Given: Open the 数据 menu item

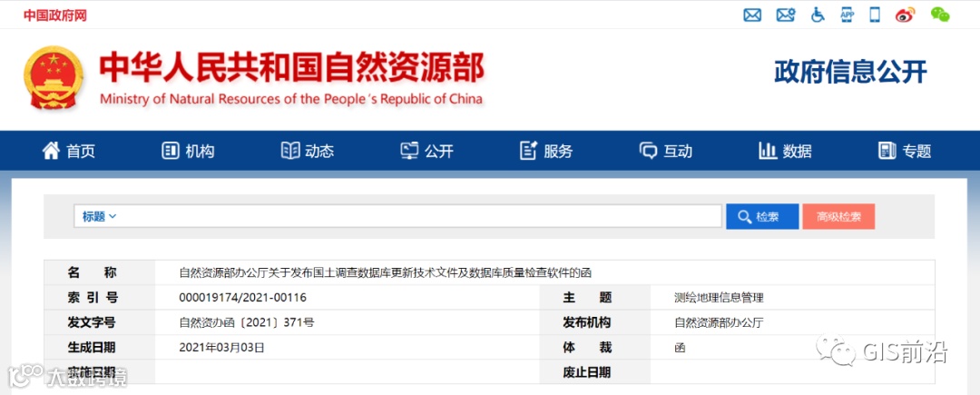Looking at the screenshot, I should (798, 151).
